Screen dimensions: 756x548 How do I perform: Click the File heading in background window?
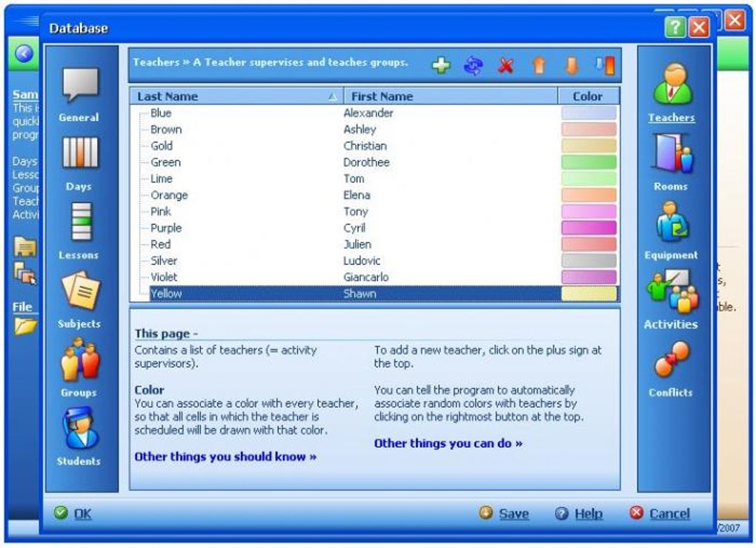tap(22, 307)
